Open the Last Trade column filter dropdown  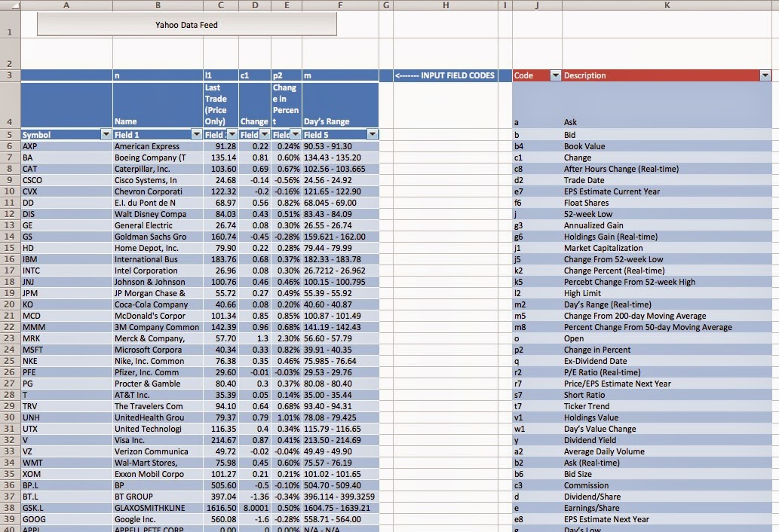pyautogui.click(x=232, y=134)
